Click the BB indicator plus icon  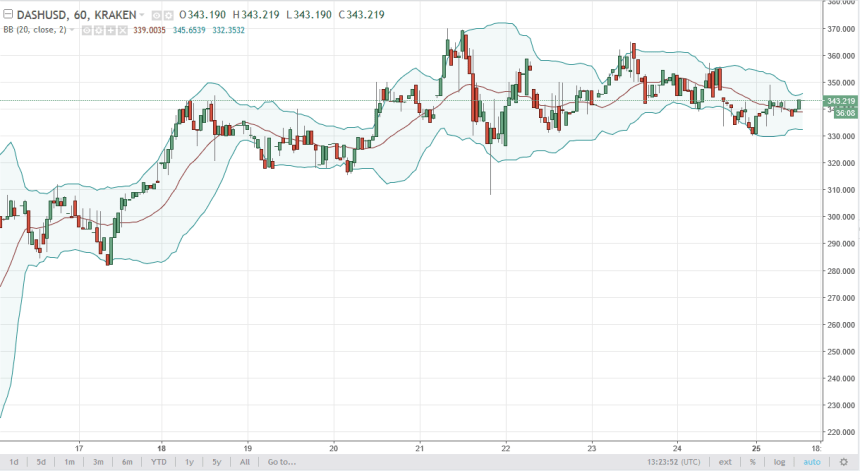point(111,32)
